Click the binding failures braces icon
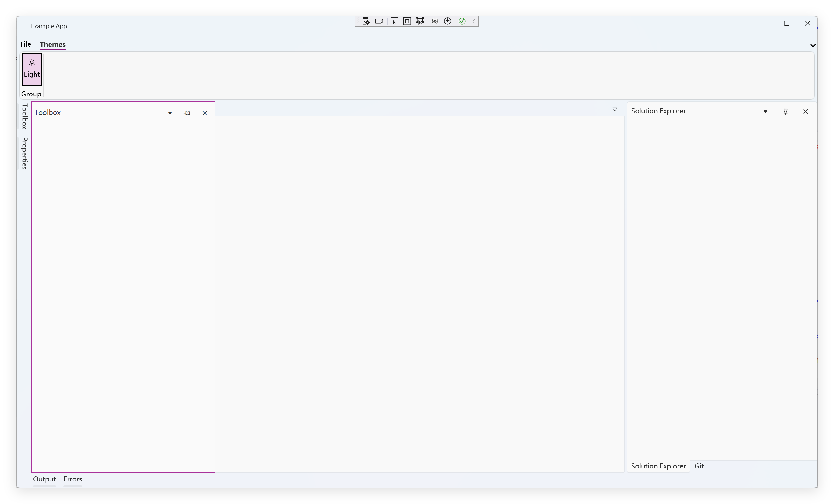The image size is (834, 504). click(435, 21)
